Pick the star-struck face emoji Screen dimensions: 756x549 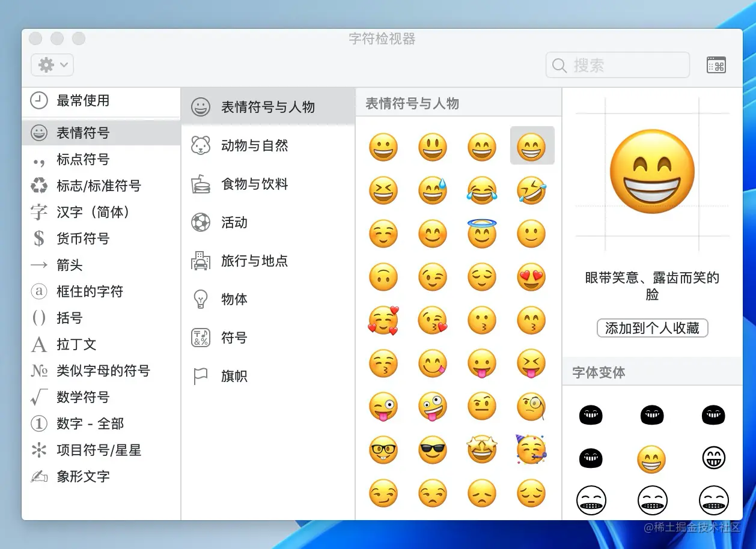pyautogui.click(x=482, y=450)
